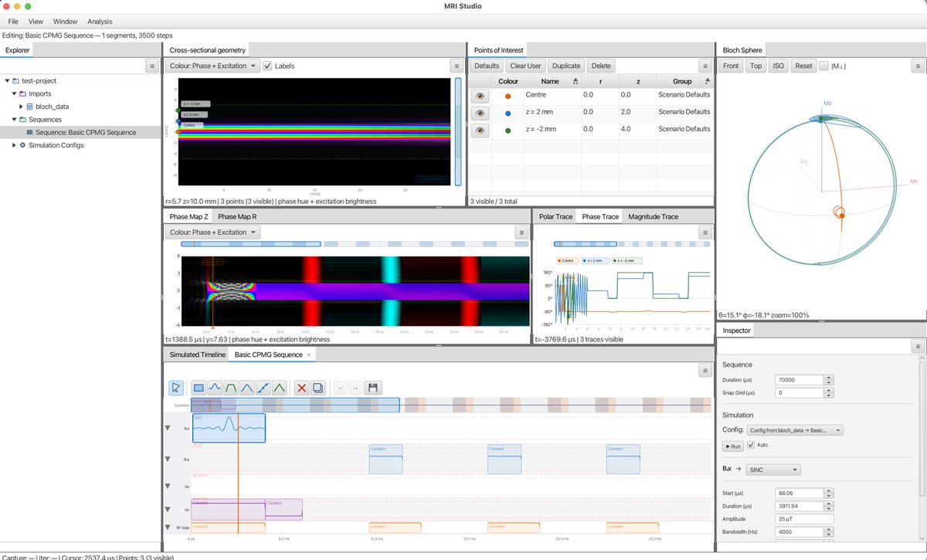Click the blue colour swatch for z = 2 mm
The width and height of the screenshot is (927, 560).
coord(508,113)
